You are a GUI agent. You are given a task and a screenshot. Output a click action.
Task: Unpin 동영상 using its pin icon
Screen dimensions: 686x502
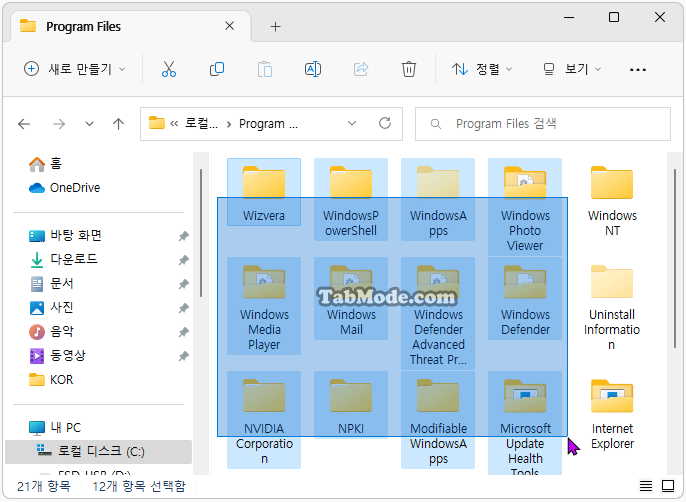tap(183, 356)
